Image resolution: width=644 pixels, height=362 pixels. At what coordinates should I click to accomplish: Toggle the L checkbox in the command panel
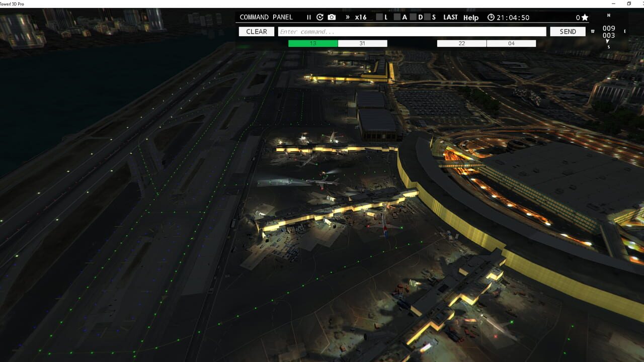379,17
